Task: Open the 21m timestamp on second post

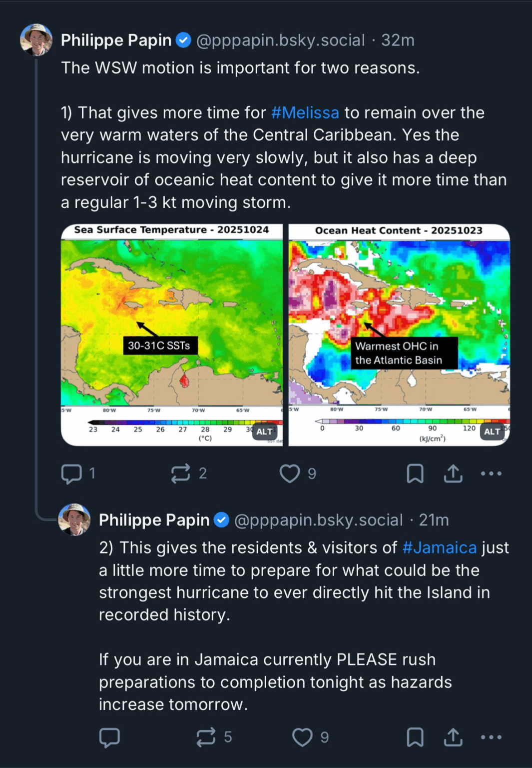Action: click(434, 520)
